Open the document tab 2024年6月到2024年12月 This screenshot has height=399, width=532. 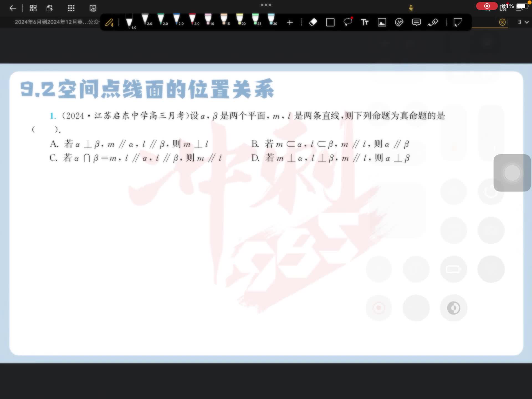57,22
